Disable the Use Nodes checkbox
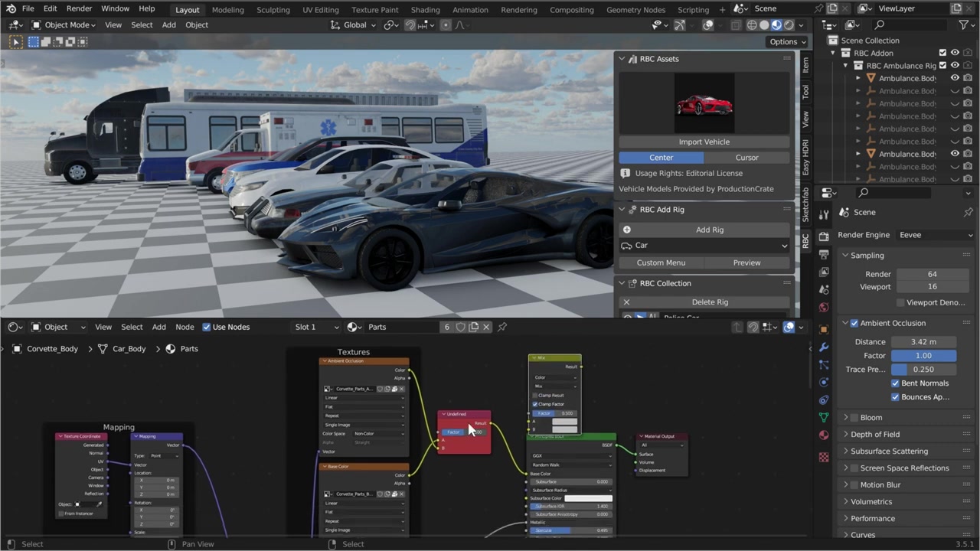The image size is (980, 551). (207, 328)
